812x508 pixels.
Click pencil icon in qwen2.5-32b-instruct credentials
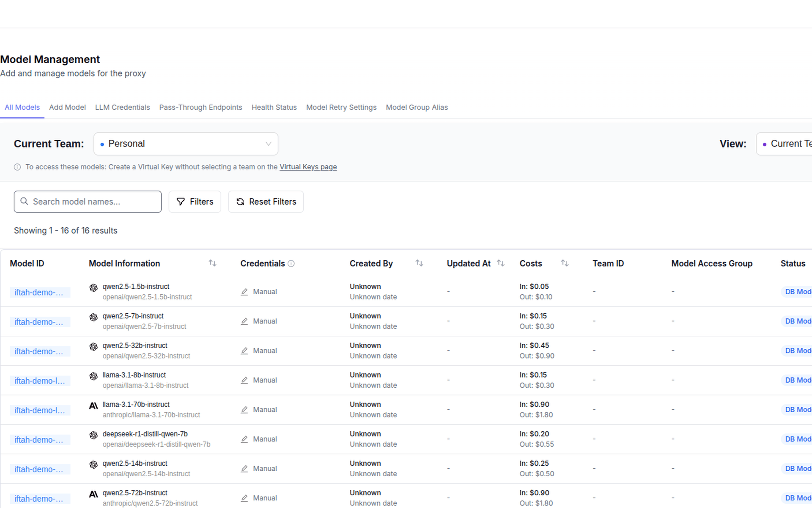244,351
